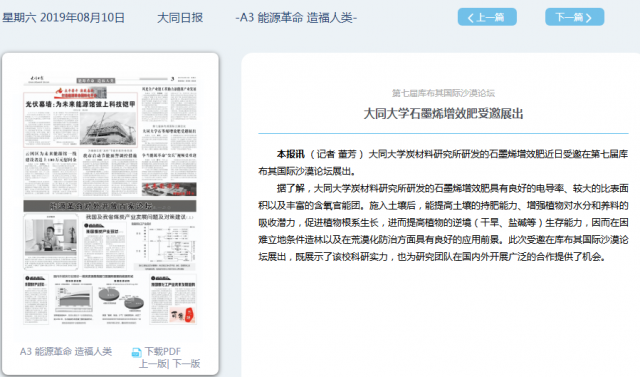The height and width of the screenshot is (377, 640).
Task: Click the left chevron on 上一篇
Action: (470, 18)
